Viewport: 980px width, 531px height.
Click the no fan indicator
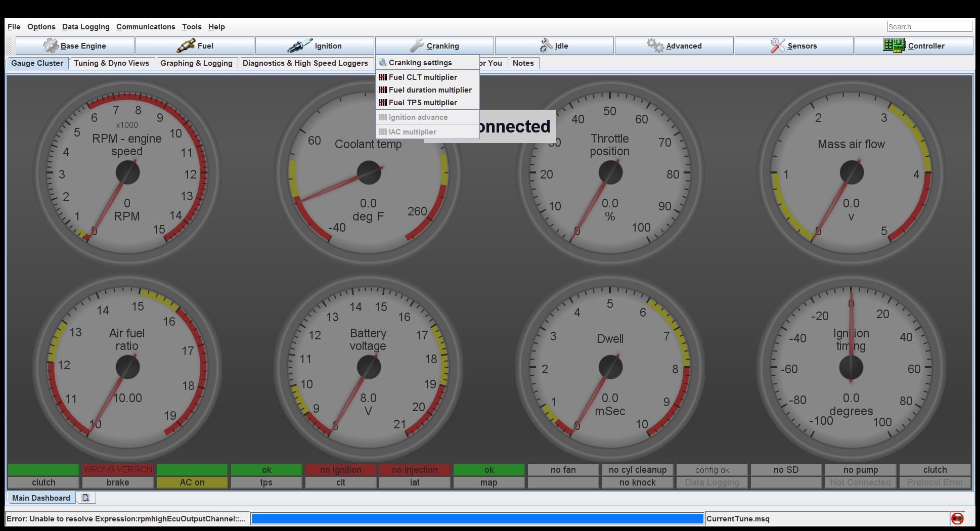(x=563, y=470)
